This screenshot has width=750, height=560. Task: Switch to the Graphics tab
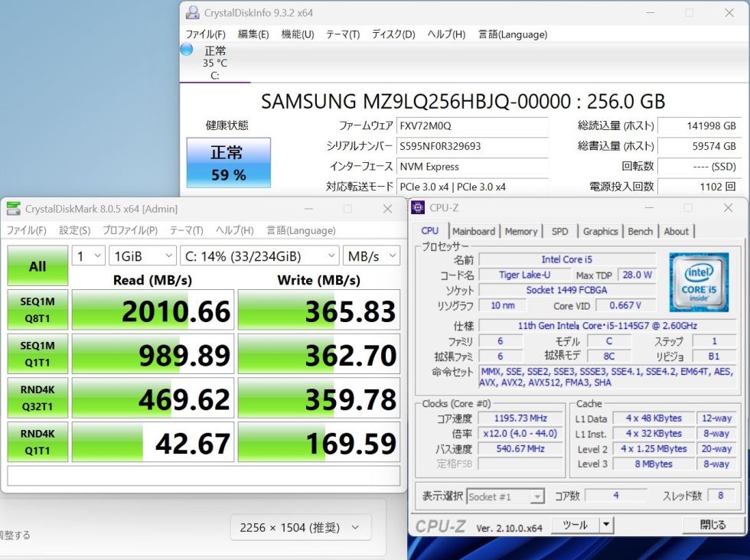600,232
